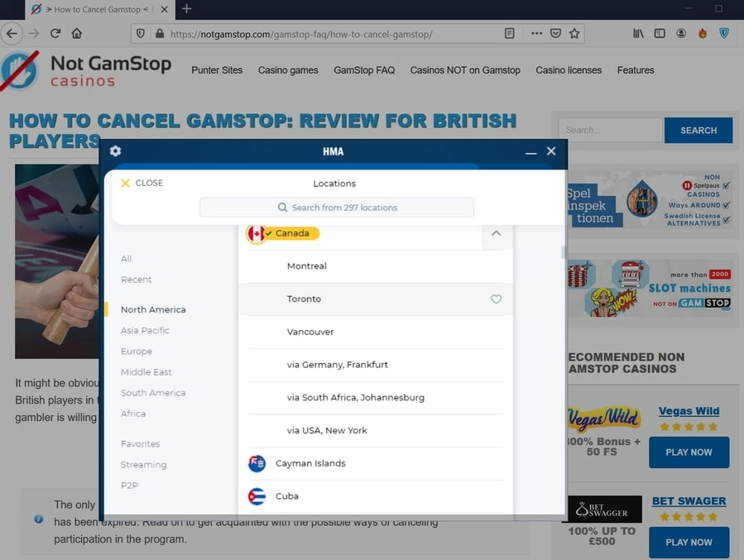This screenshot has width=744, height=560.
Task: Click the Cuba flag icon
Action: coord(257,496)
